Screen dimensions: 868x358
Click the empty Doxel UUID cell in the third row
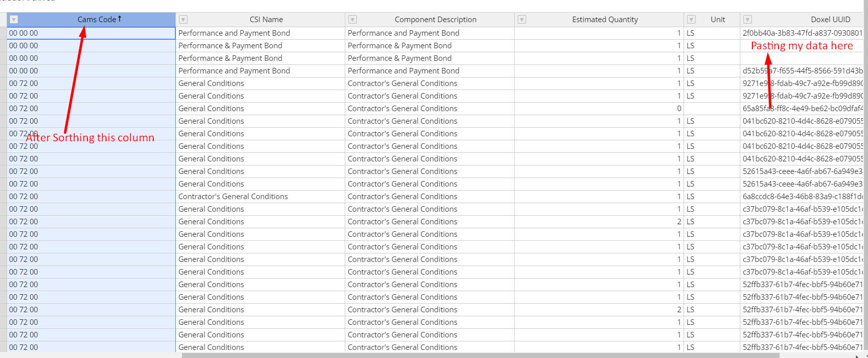(x=802, y=58)
